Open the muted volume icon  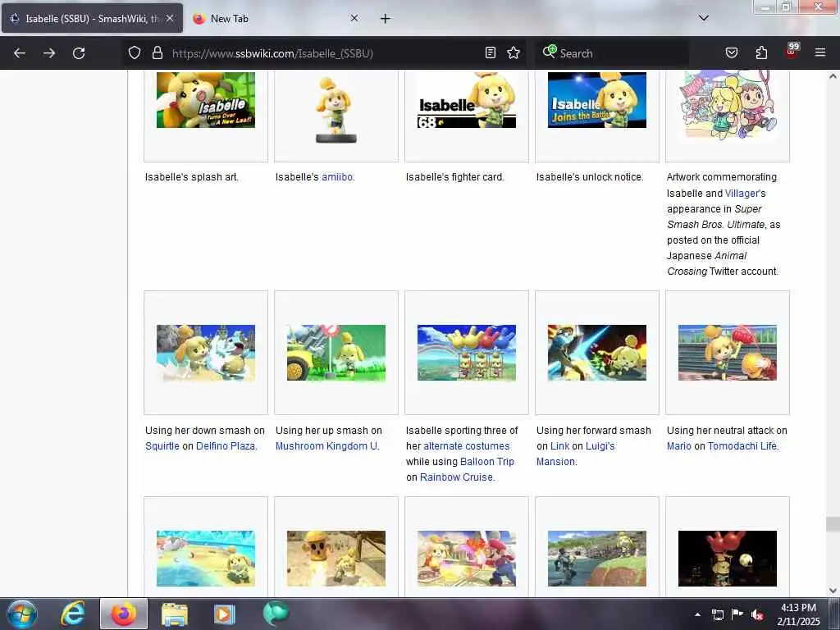coord(757,614)
